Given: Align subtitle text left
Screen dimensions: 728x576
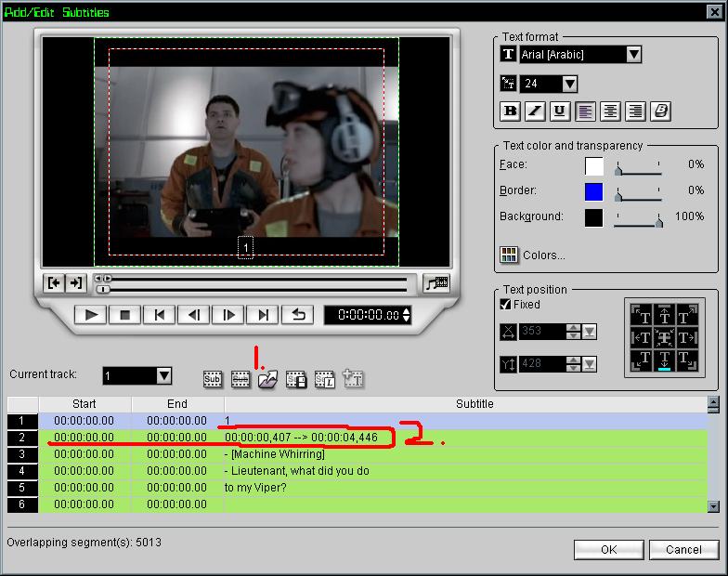Looking at the screenshot, I should click(x=585, y=111).
